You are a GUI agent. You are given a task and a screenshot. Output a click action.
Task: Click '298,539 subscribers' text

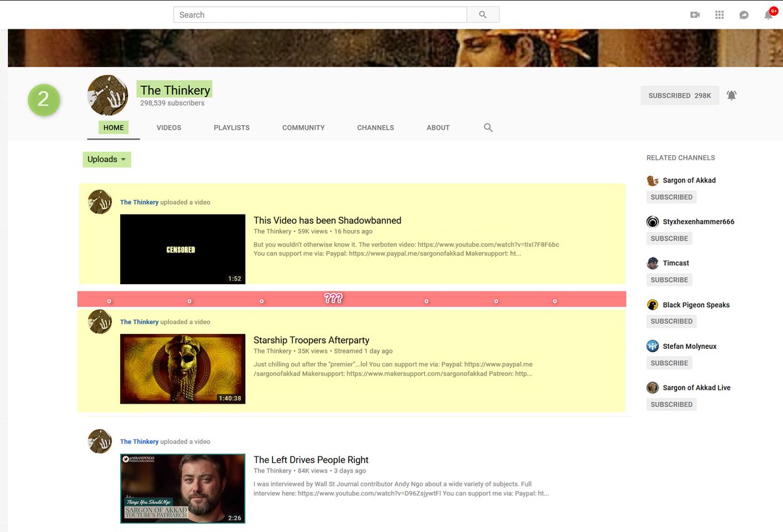point(172,103)
